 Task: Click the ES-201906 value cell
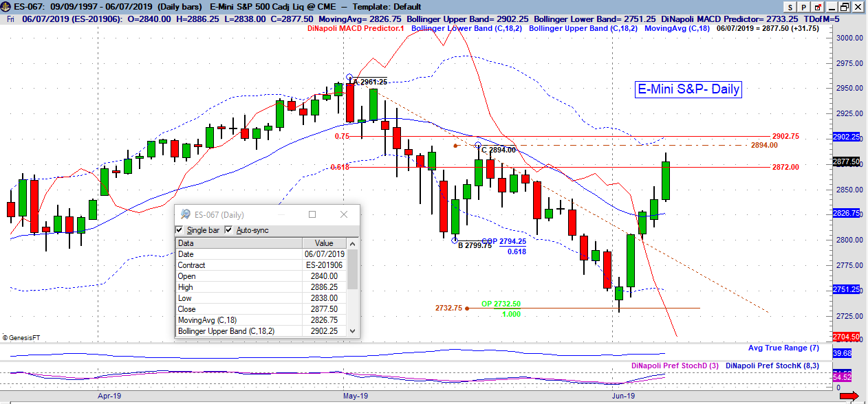point(324,265)
